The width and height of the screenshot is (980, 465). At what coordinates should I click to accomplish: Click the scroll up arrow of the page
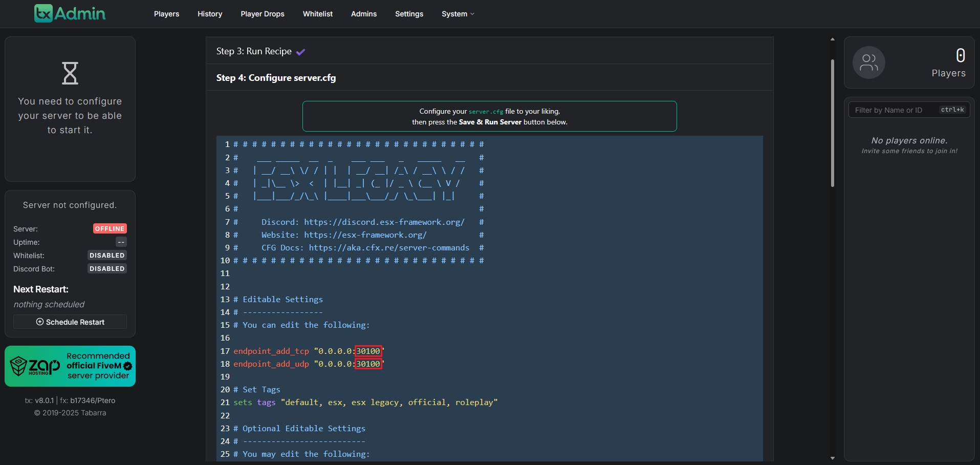[x=833, y=39]
